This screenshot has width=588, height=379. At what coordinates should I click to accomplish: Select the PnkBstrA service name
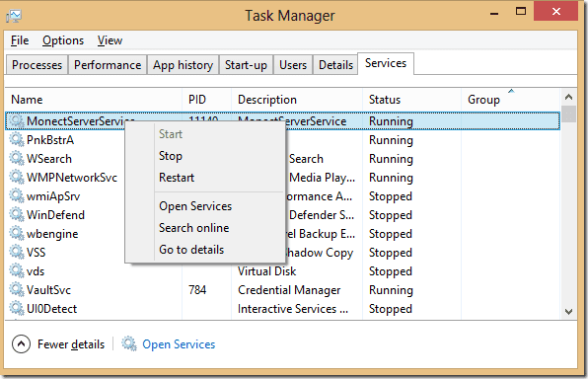[50, 140]
